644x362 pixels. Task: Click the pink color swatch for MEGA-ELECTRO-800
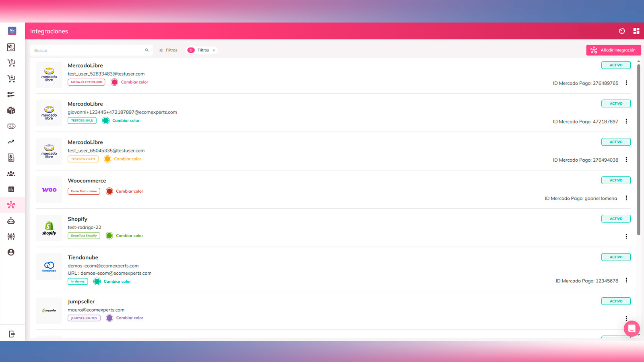pyautogui.click(x=114, y=82)
